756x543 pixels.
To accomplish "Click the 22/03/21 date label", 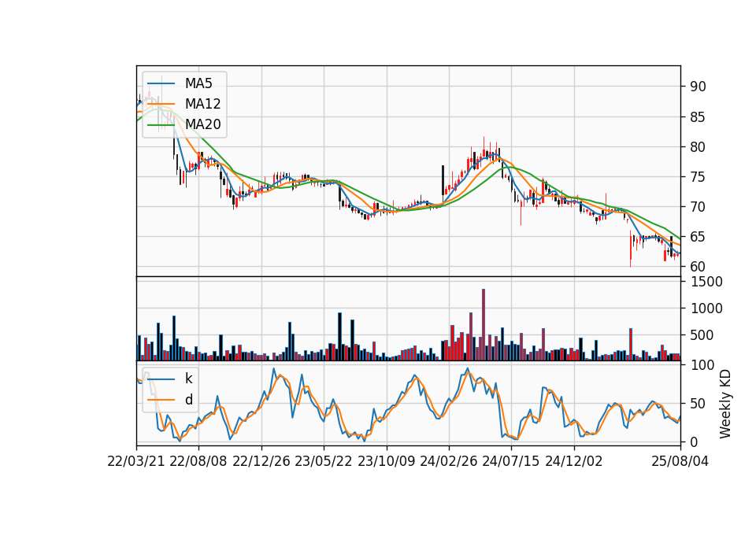I will 136,461.
